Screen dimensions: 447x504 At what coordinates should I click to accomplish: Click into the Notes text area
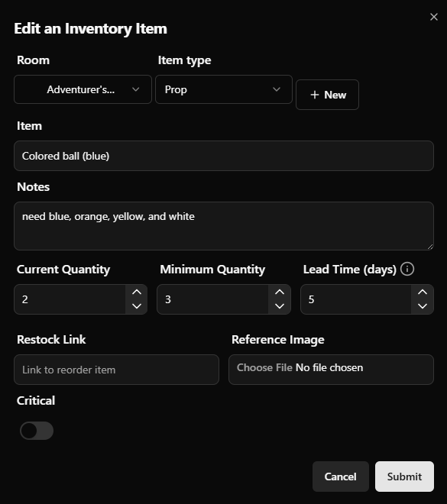[x=224, y=226]
